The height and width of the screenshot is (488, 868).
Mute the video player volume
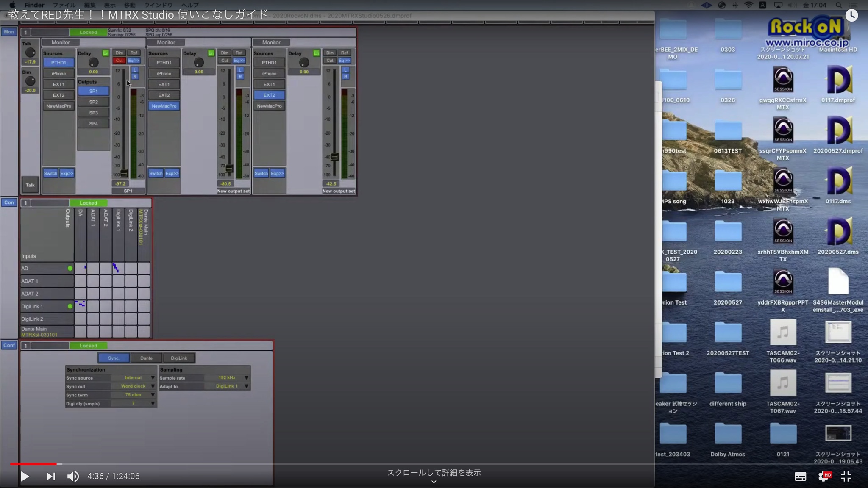[x=73, y=477]
